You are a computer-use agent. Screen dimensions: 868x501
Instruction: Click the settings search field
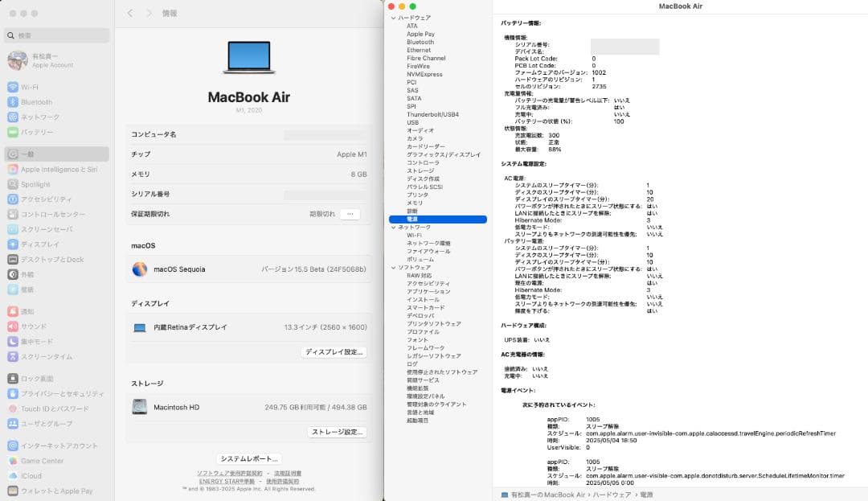tap(56, 35)
